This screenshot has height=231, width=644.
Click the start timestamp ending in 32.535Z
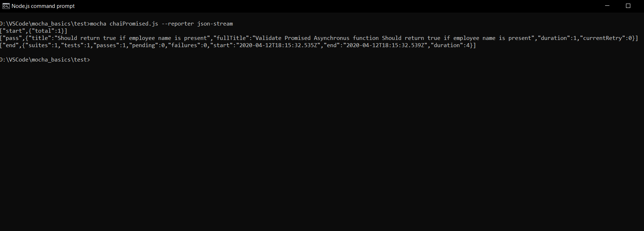point(278,45)
